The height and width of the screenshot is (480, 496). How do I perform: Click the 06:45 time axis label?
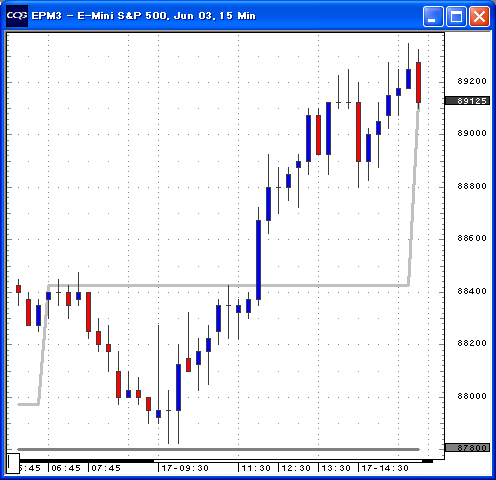click(x=66, y=468)
